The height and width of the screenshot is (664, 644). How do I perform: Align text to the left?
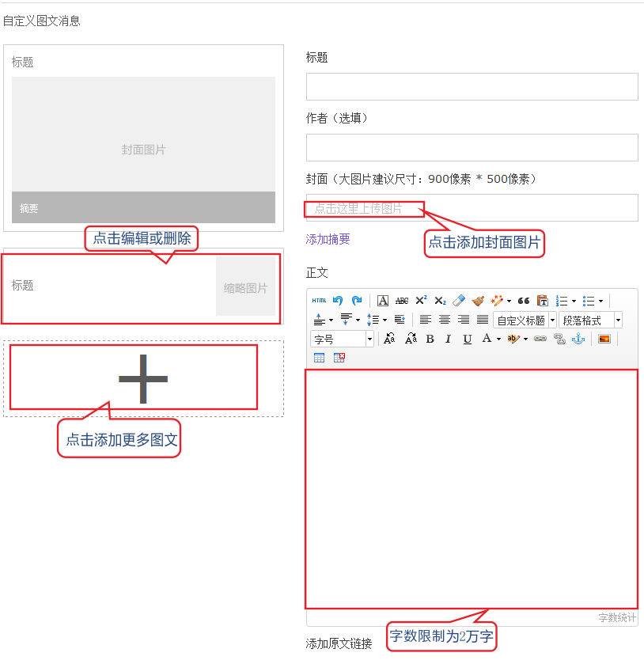(x=426, y=319)
